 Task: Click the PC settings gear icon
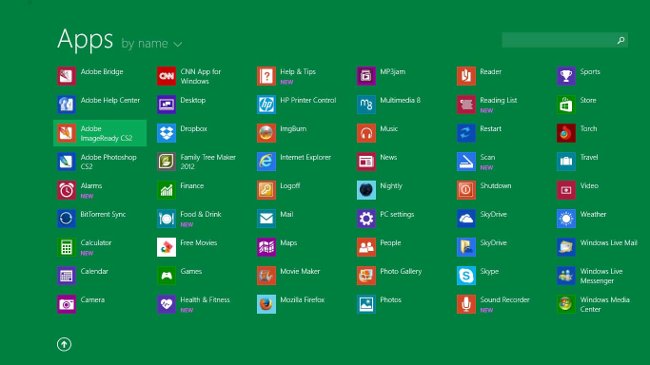366,219
